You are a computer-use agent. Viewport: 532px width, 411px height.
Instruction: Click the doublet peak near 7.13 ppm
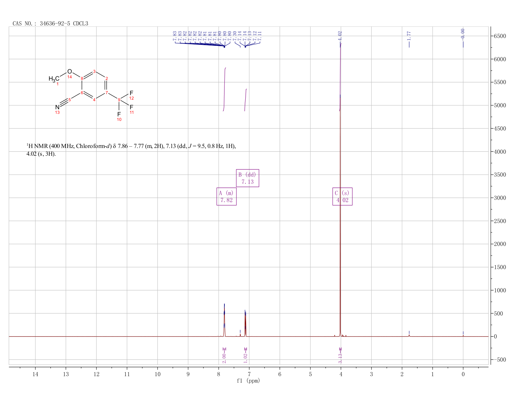pyautogui.click(x=245, y=323)
